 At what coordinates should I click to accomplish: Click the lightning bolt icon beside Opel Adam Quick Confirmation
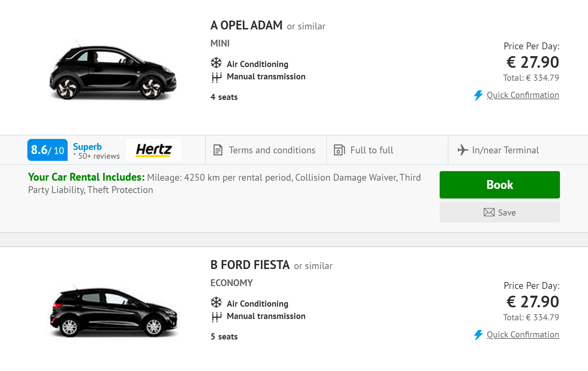pyautogui.click(x=478, y=95)
